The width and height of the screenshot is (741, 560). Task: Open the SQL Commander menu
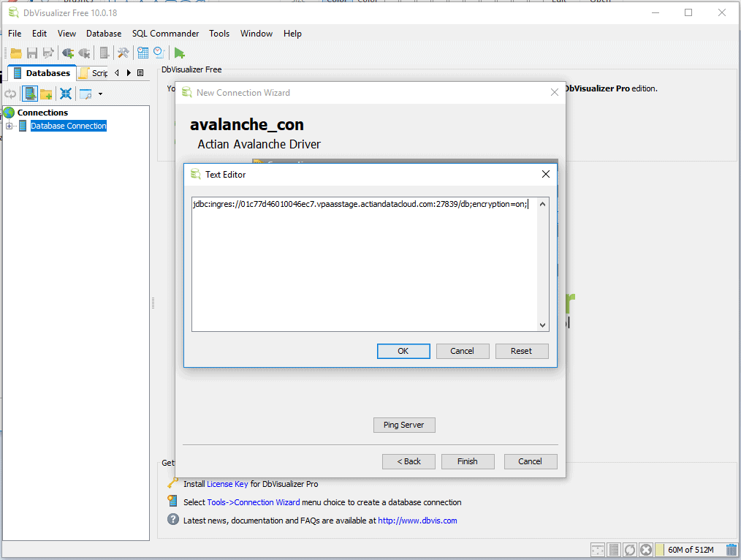(165, 34)
